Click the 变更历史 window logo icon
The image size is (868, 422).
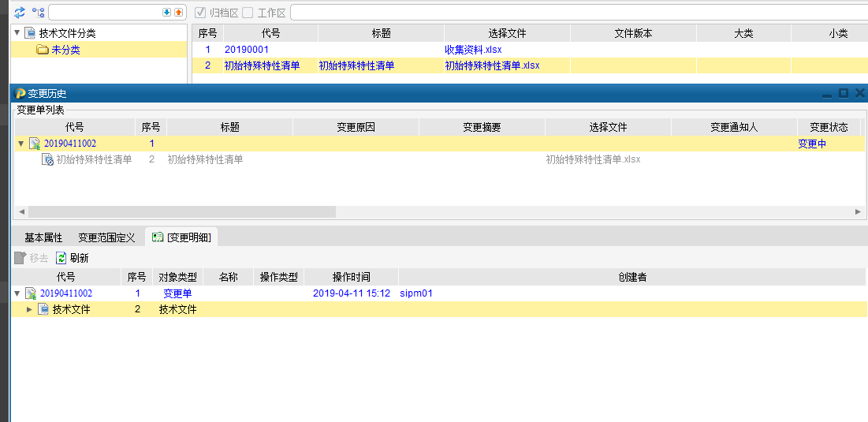20,94
